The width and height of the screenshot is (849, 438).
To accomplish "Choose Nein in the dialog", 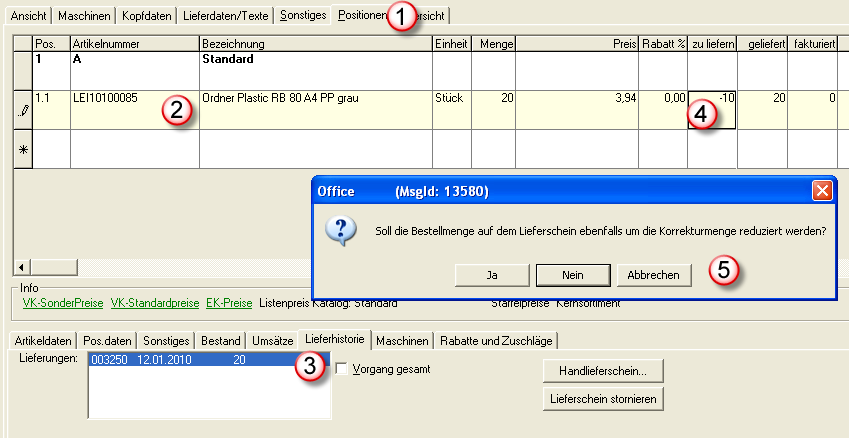I will point(572,274).
